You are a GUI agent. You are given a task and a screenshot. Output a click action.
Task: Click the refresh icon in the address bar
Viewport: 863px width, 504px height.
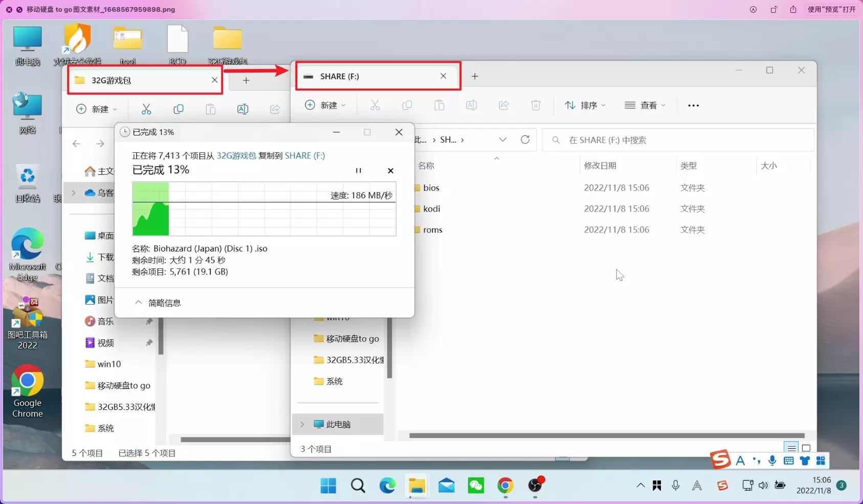525,139
